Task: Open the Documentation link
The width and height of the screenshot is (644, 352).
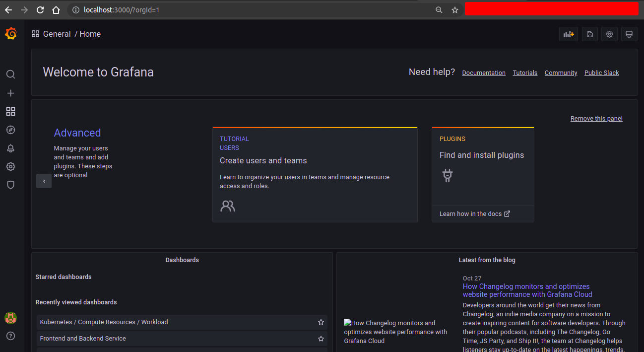Action: 484,73
